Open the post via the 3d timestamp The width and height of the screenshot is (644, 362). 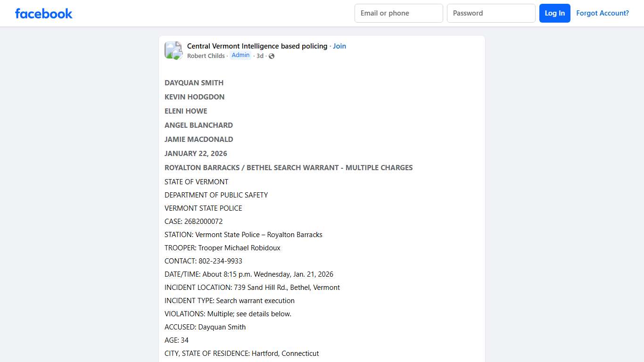click(x=260, y=56)
